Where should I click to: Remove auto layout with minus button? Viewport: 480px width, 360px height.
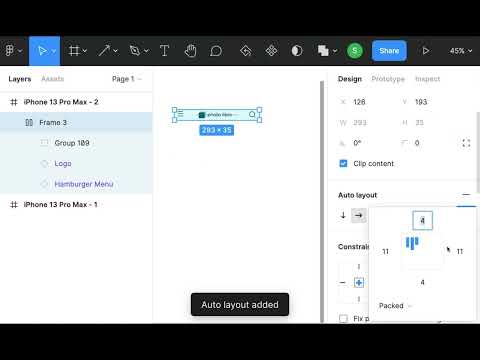[x=466, y=195]
